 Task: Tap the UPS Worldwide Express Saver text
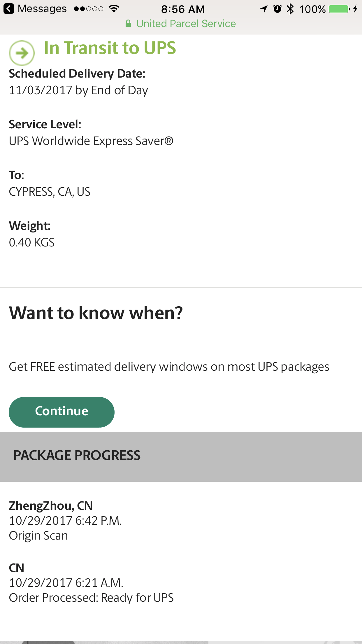click(x=91, y=141)
